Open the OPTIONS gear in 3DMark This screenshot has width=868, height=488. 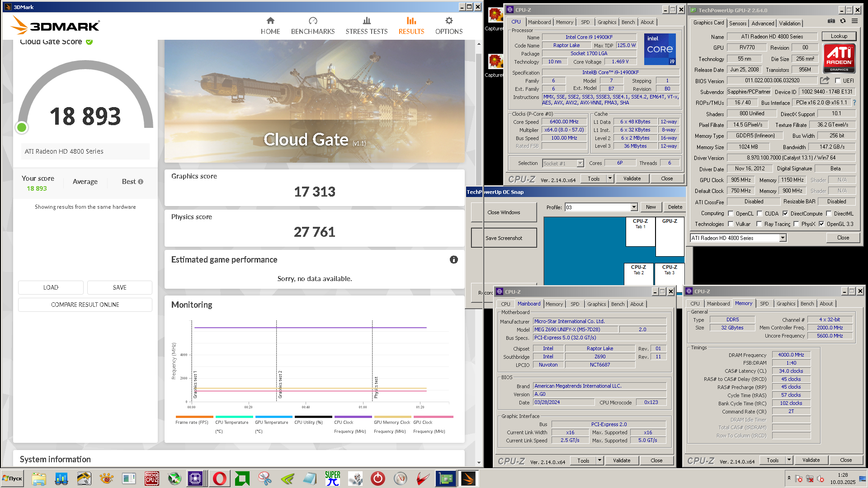point(449,21)
